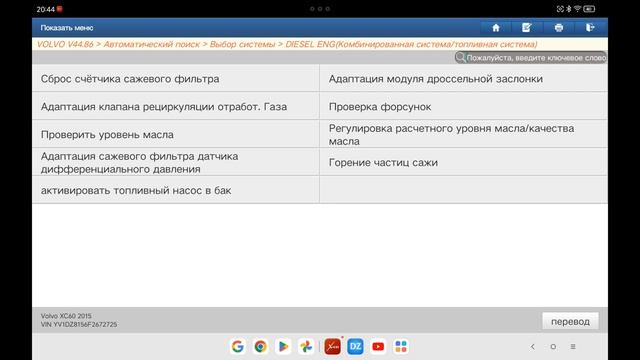Choose Проверка форсунок
The height and width of the screenshot is (360, 640).
[x=464, y=106]
